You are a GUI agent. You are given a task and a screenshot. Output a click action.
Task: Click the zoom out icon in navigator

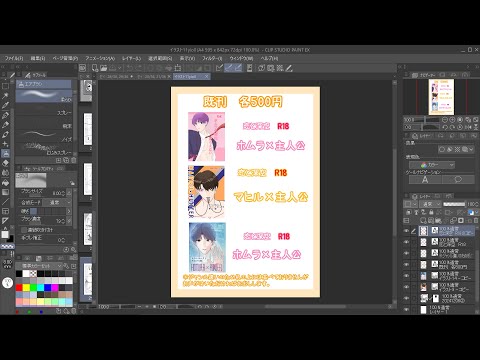click(x=445, y=120)
